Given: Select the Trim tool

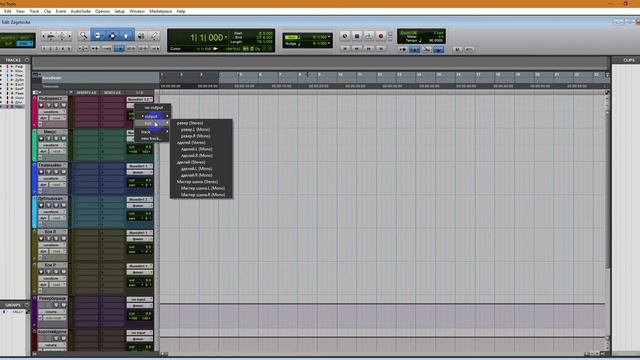Looking at the screenshot, I should pyautogui.click(x=98, y=36).
